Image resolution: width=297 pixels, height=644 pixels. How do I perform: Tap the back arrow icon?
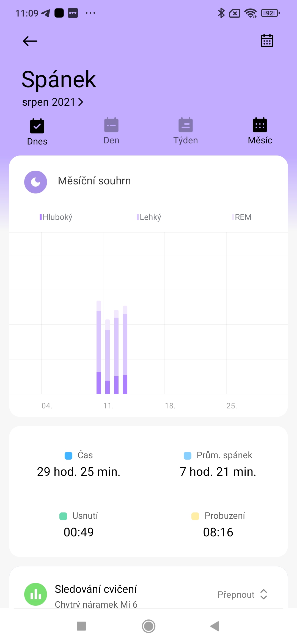(x=30, y=41)
